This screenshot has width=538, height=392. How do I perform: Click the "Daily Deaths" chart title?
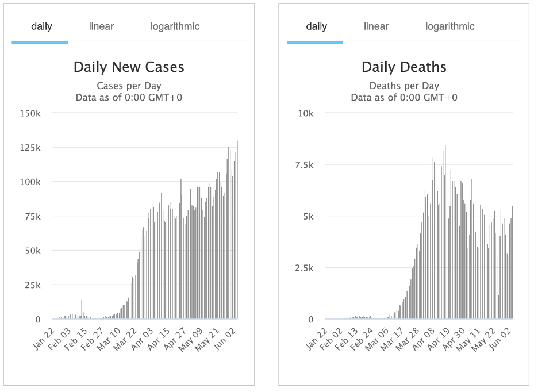(x=403, y=67)
